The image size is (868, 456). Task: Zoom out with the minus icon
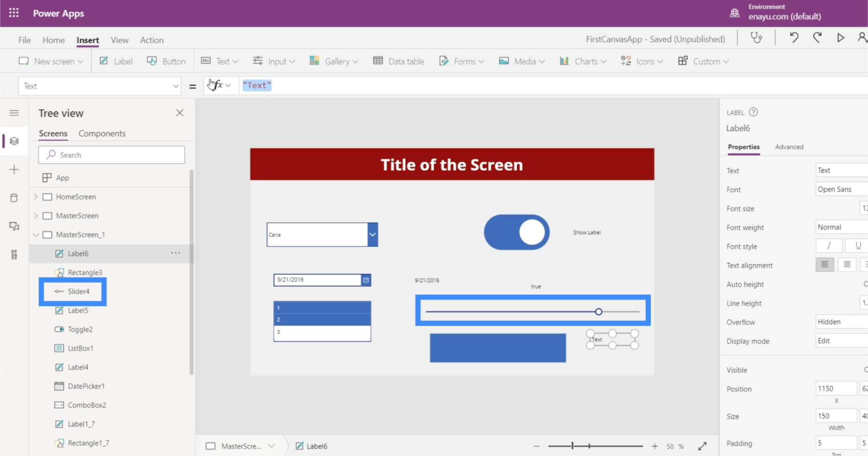536,446
